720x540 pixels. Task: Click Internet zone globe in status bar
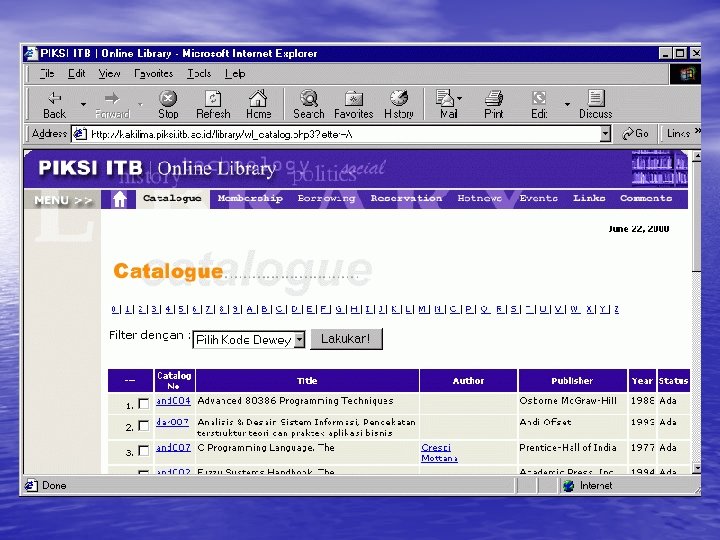(568, 485)
